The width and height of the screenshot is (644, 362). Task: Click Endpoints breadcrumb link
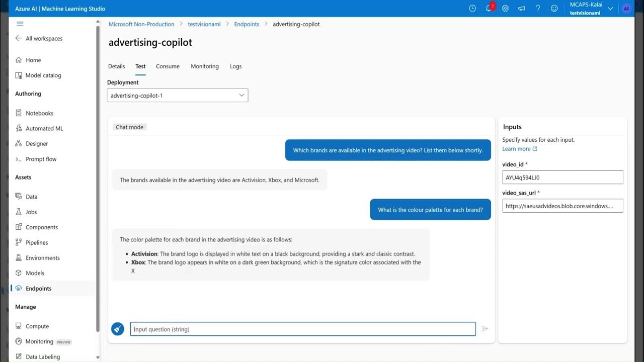pos(247,24)
